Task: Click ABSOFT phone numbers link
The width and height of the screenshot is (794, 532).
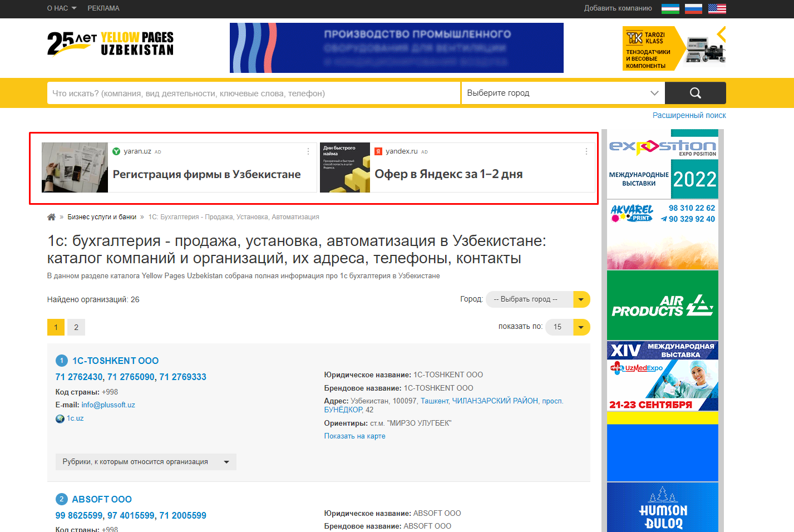Action: [x=131, y=515]
